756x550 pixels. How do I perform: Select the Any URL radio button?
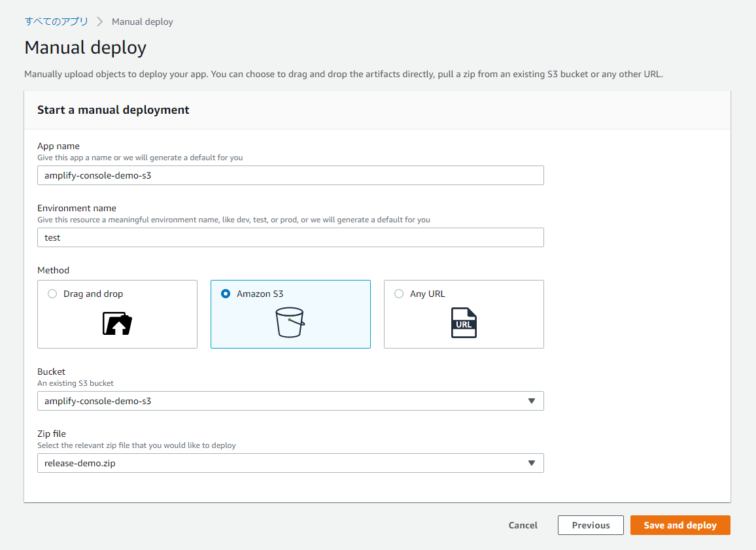tap(399, 294)
